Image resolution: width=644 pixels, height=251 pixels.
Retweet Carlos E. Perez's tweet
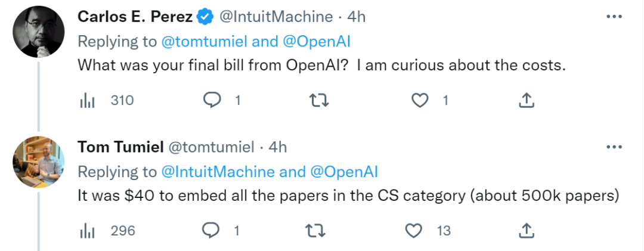[320, 101]
